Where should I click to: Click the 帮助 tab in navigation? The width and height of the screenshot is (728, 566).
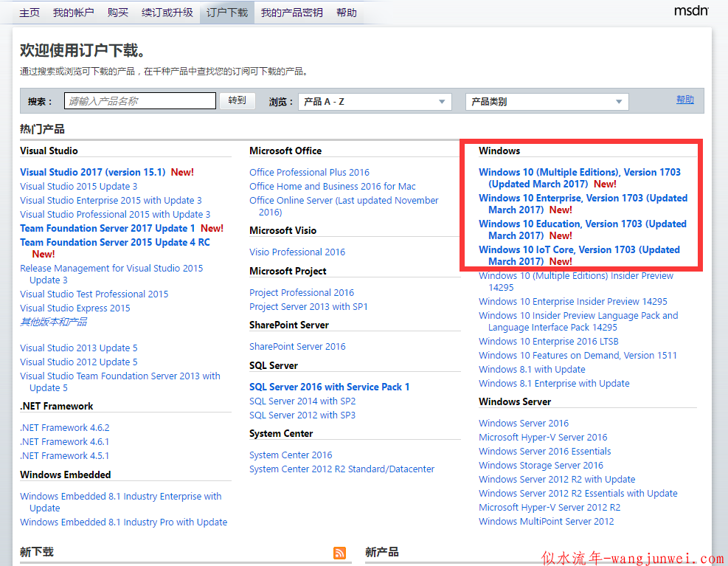point(347,13)
